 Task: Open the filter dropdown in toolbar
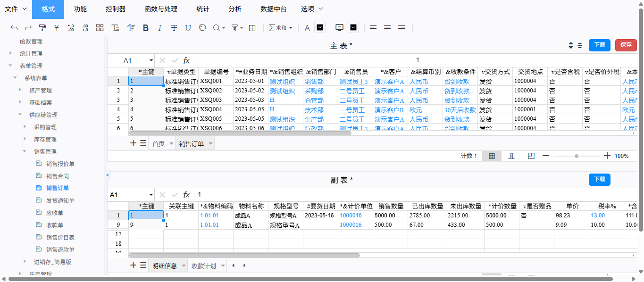pyautogui.click(x=237, y=28)
